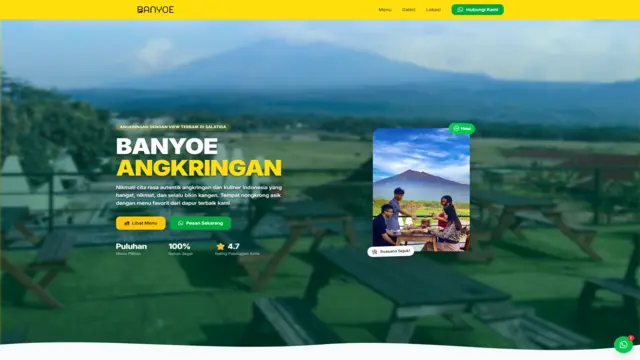Click the 100% stat text
This screenshot has width=640, height=360.
point(179,246)
